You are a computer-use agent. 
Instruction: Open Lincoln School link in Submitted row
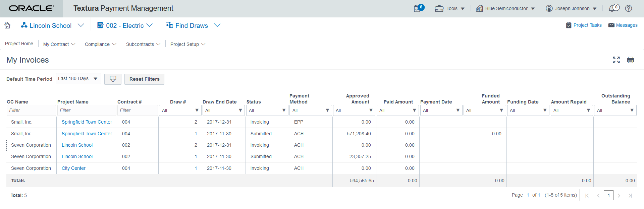click(x=77, y=157)
